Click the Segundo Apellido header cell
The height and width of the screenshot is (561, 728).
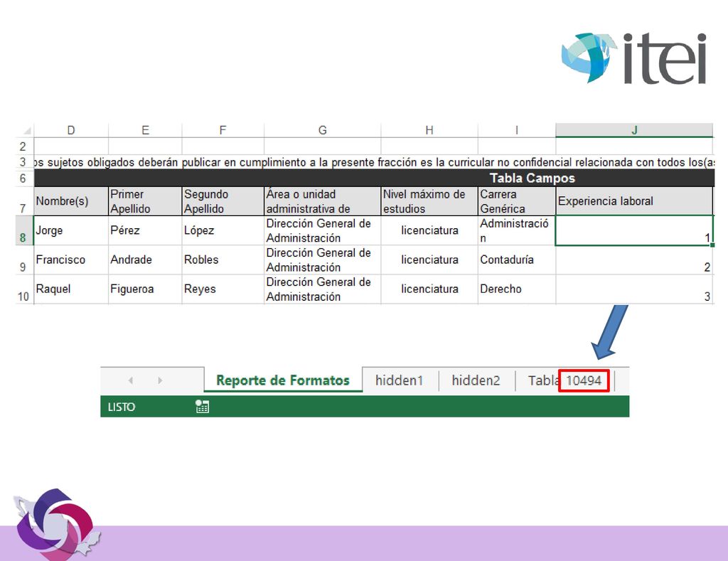(223, 201)
